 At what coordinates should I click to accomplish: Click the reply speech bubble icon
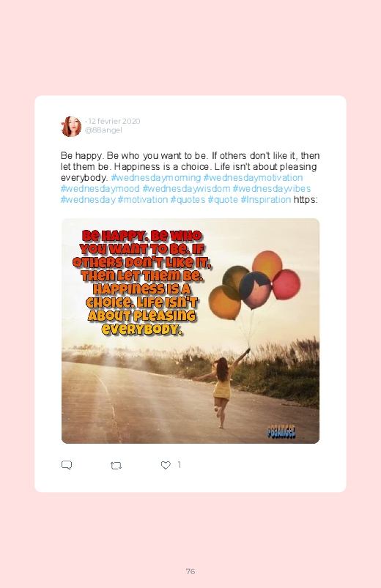click(67, 465)
